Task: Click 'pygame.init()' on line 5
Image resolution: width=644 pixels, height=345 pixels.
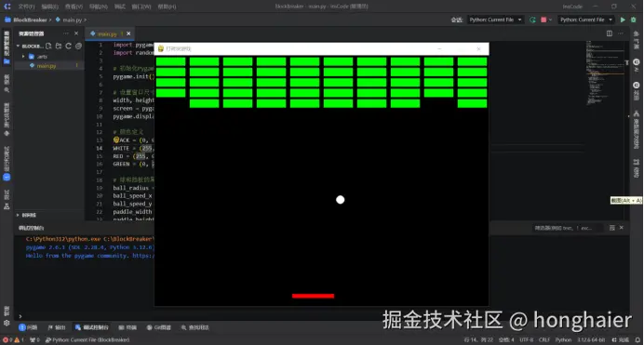Action: [133, 76]
